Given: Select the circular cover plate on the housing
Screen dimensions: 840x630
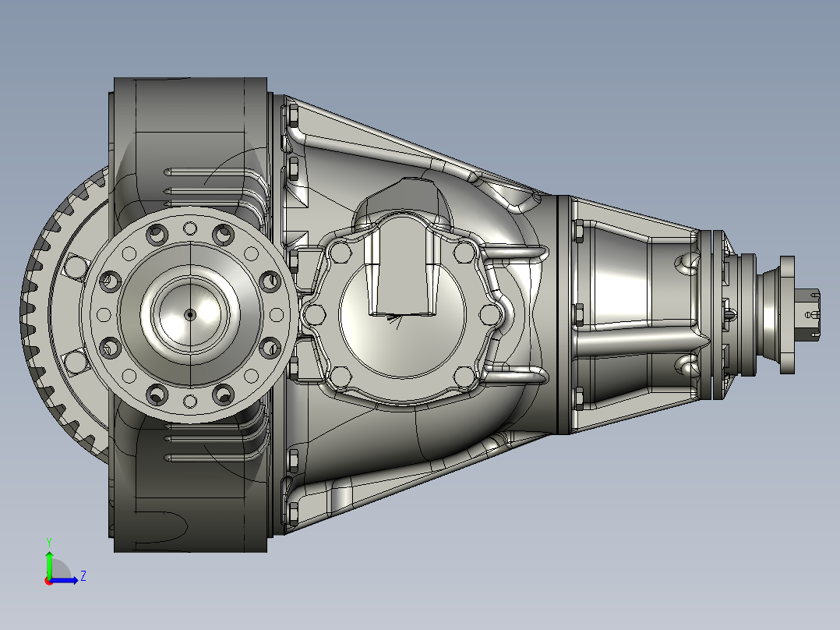Looking at the screenshot, I should coord(403,317).
